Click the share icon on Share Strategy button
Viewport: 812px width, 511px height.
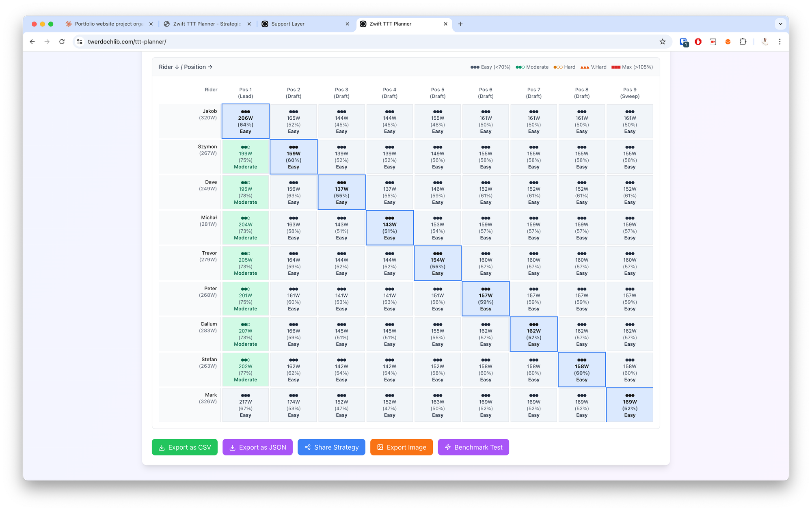click(x=307, y=447)
